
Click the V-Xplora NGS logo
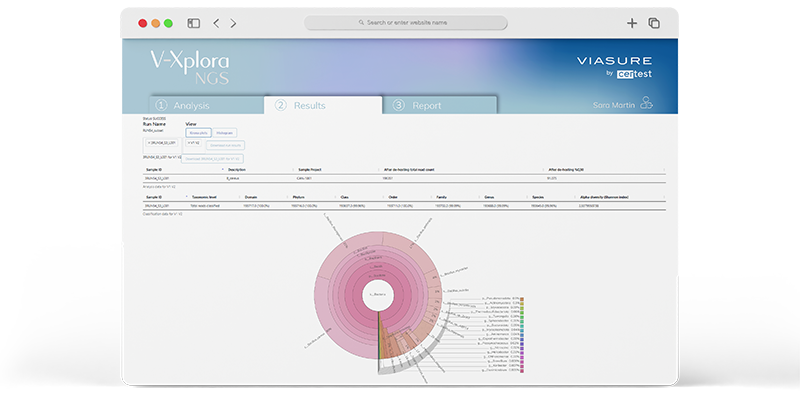[190, 67]
